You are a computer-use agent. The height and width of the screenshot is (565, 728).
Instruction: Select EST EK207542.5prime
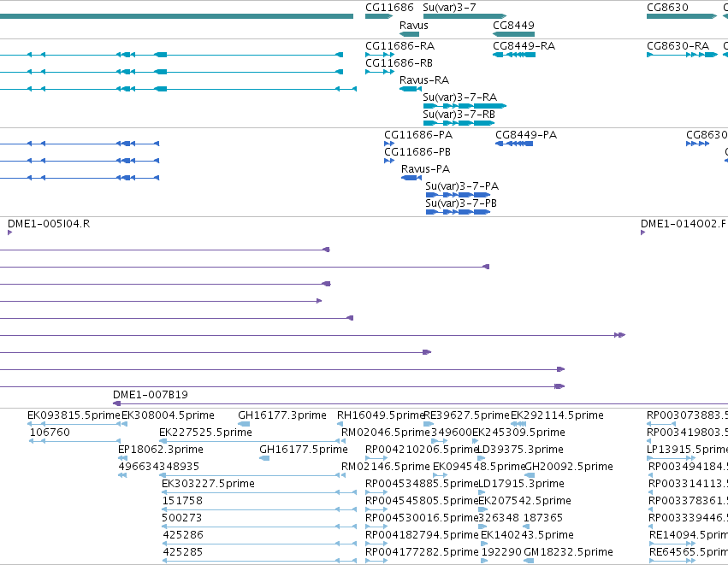(x=524, y=501)
